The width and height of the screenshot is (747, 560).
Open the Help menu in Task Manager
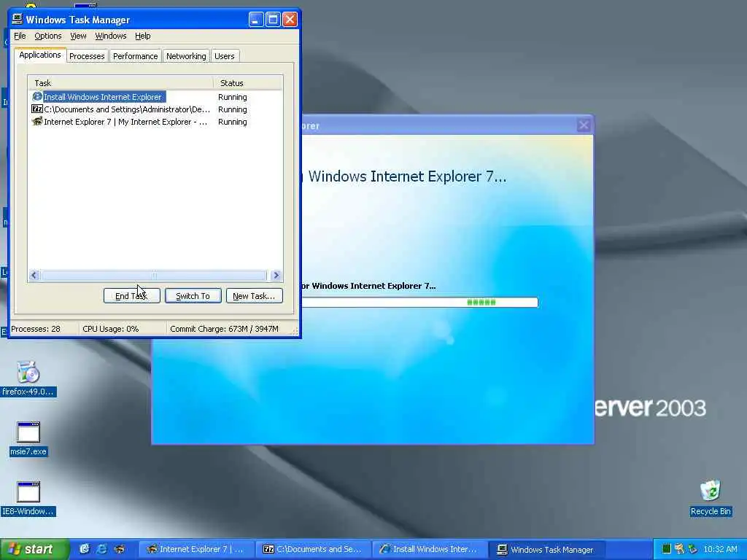pyautogui.click(x=142, y=36)
